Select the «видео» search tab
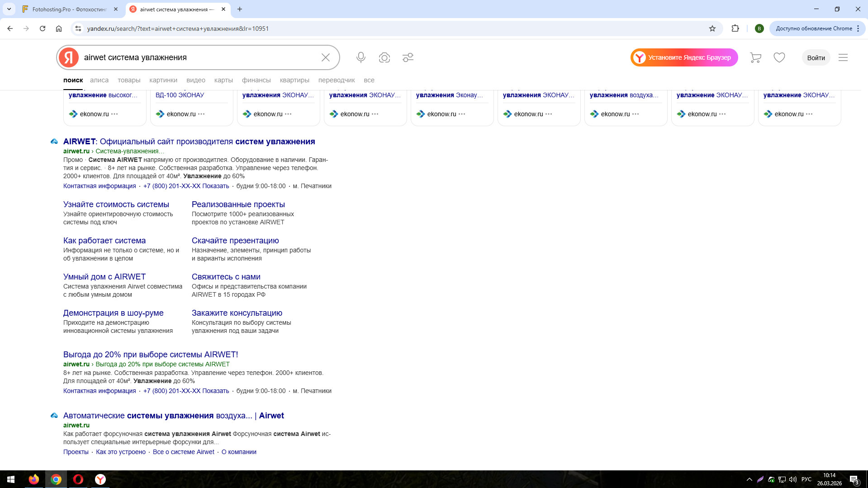 (x=196, y=80)
